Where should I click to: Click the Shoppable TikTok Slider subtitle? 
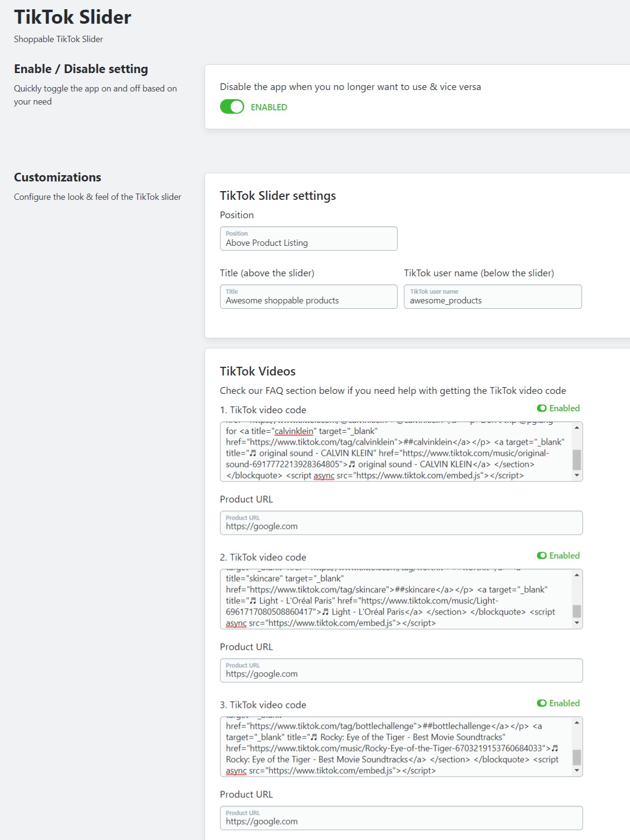coord(59,39)
